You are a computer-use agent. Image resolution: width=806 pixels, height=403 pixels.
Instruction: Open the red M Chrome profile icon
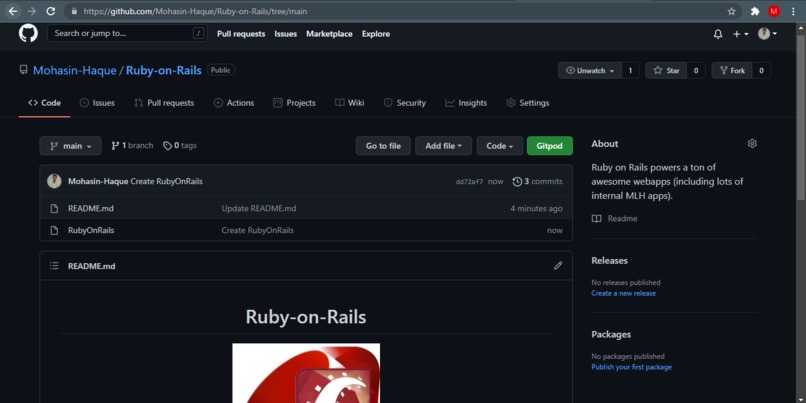[x=774, y=11]
